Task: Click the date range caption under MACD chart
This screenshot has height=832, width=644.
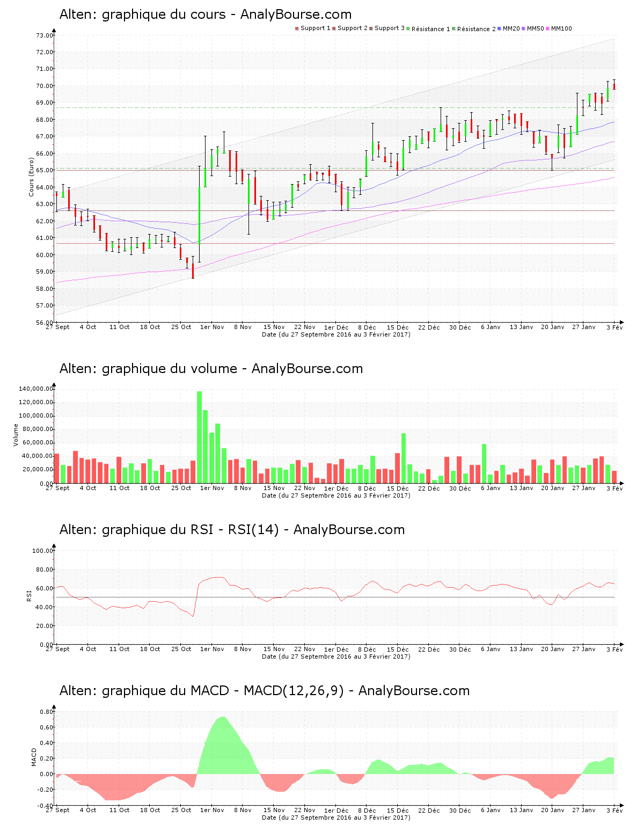Action: [336, 818]
